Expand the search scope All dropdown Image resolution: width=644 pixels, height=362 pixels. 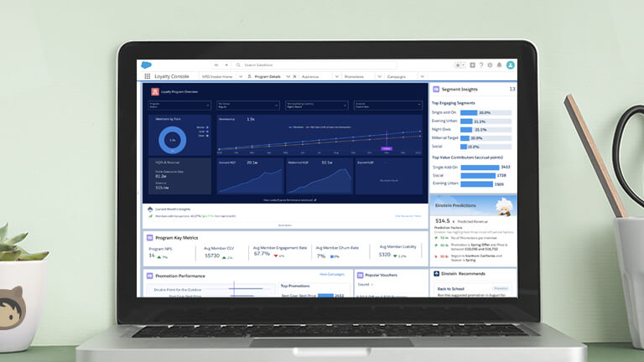coord(221,65)
